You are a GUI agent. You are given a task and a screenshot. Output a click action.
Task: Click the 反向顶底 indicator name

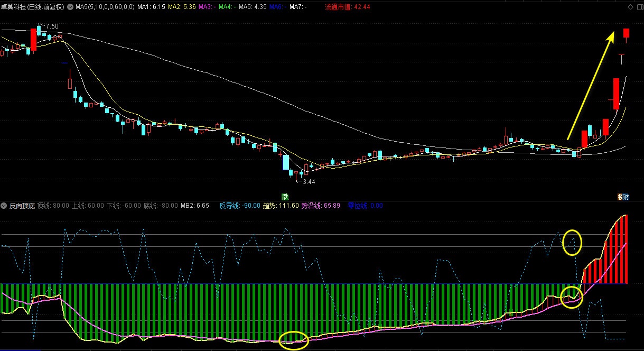(22, 206)
